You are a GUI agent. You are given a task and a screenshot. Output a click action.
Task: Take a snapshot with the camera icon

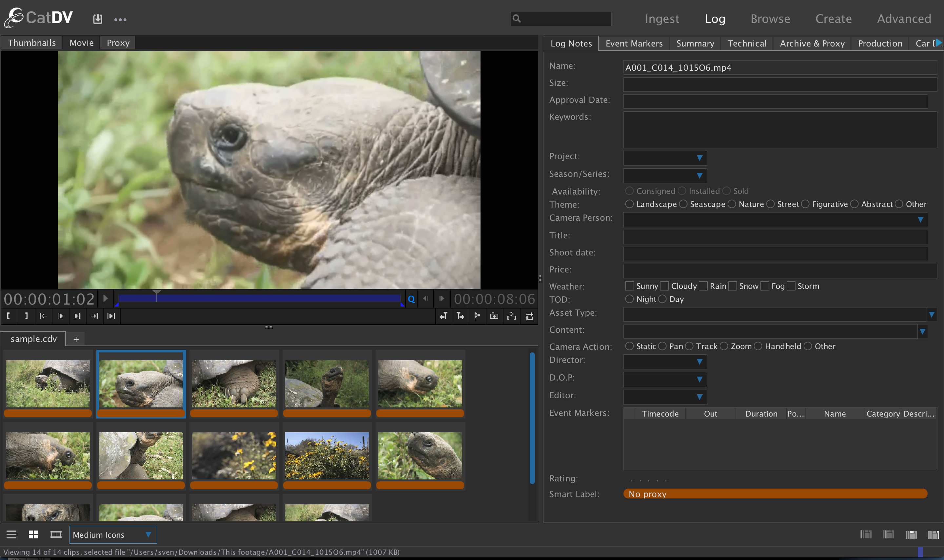pyautogui.click(x=494, y=316)
